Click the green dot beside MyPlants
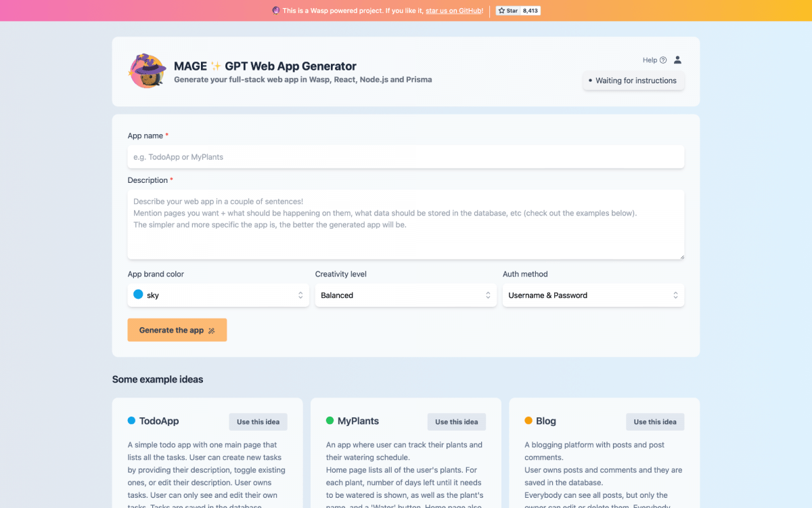This screenshot has height=508, width=812. pos(331,421)
